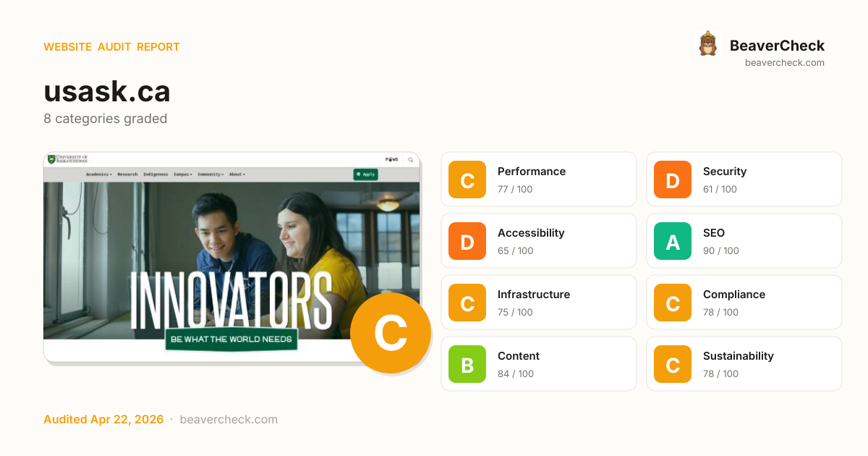Click the Performance grade C badge
Screen dimensions: 868x456
467,180
